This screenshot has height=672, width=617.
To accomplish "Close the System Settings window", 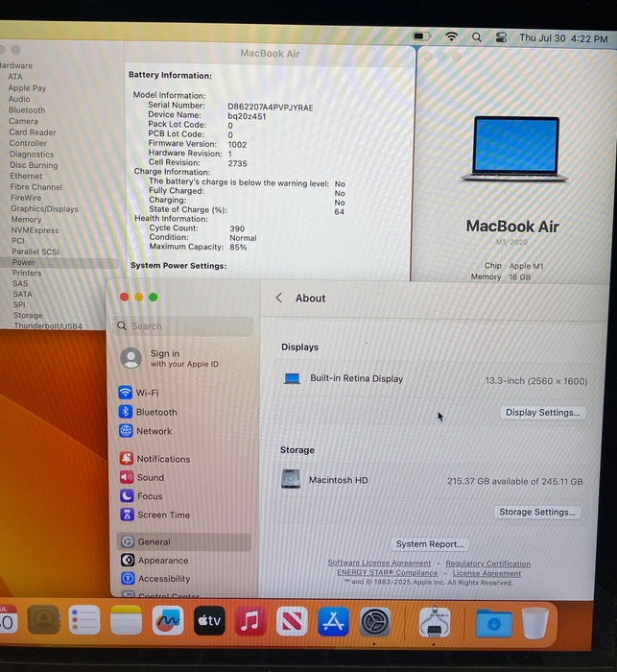I will (x=124, y=297).
